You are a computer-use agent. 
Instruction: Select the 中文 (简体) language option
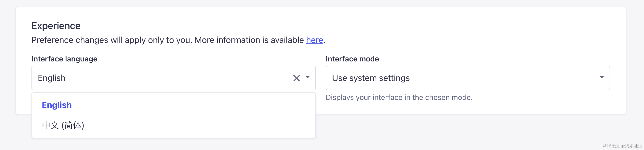pos(63,125)
